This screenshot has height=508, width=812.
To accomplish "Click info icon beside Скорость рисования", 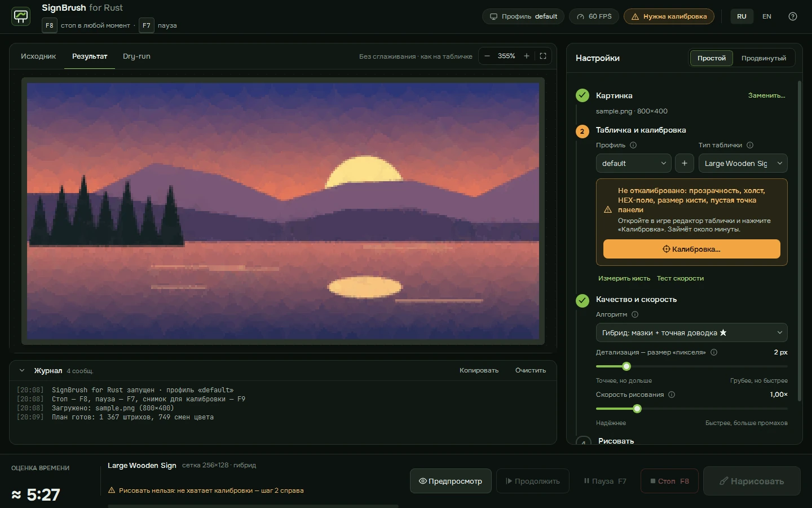I will pyautogui.click(x=672, y=395).
